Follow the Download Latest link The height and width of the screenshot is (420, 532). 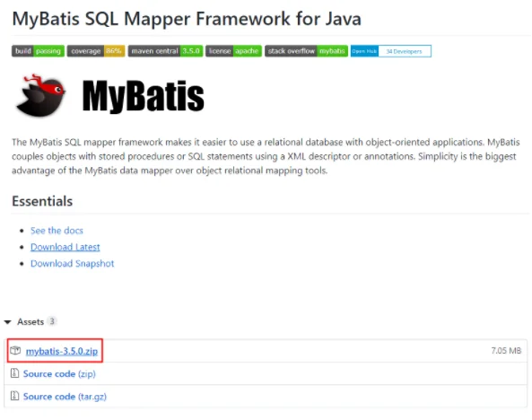click(x=65, y=247)
